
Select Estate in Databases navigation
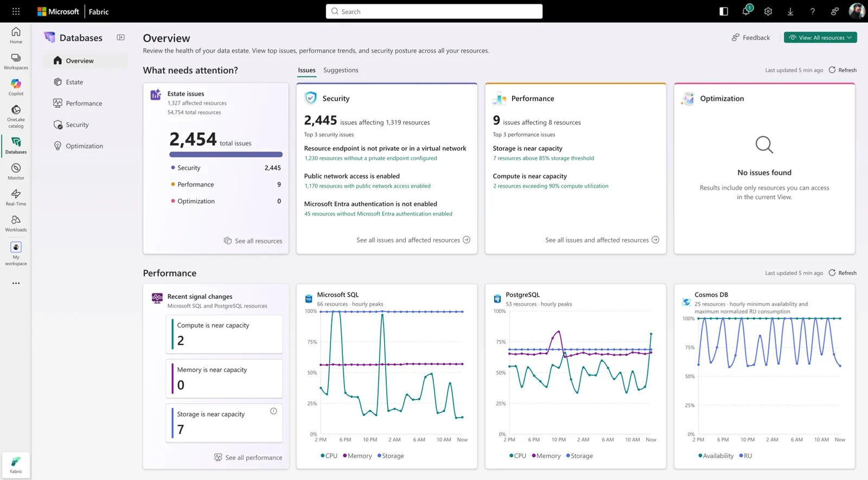pos(85,82)
